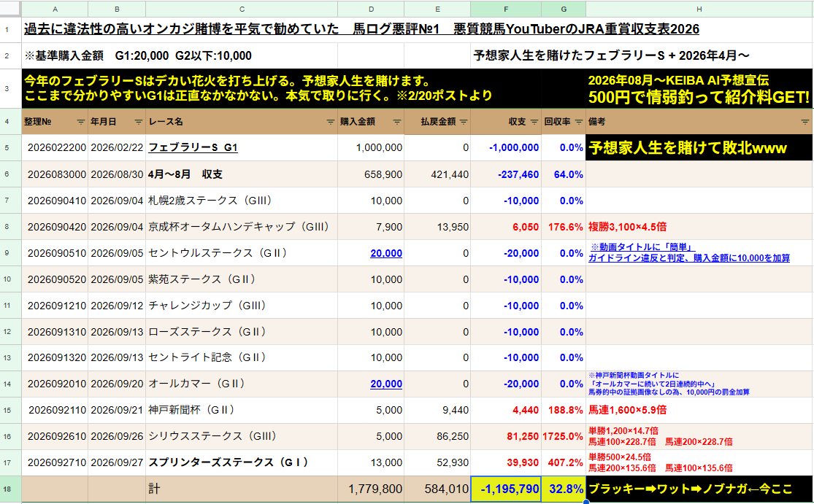Image resolution: width=814 pixels, height=504 pixels.
Task: Select the ローズステークス（GII） cell
Action: (242, 331)
